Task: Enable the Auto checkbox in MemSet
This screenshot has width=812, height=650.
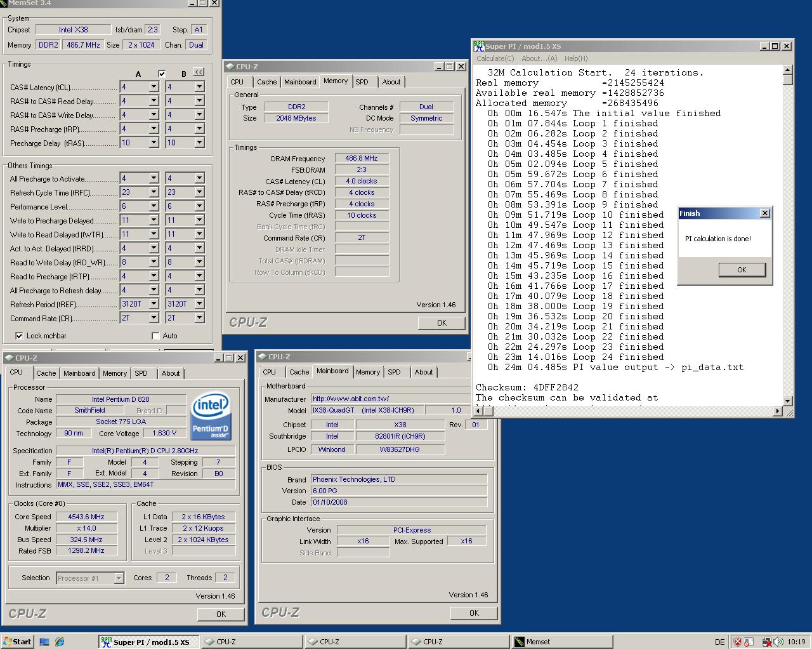Action: (x=155, y=336)
